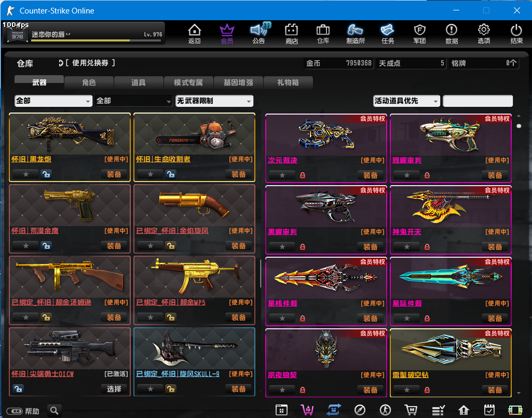Viewport: 532px width, 418px height.
Task: Click the red lock icon on 次元裁决
Action: [302, 175]
